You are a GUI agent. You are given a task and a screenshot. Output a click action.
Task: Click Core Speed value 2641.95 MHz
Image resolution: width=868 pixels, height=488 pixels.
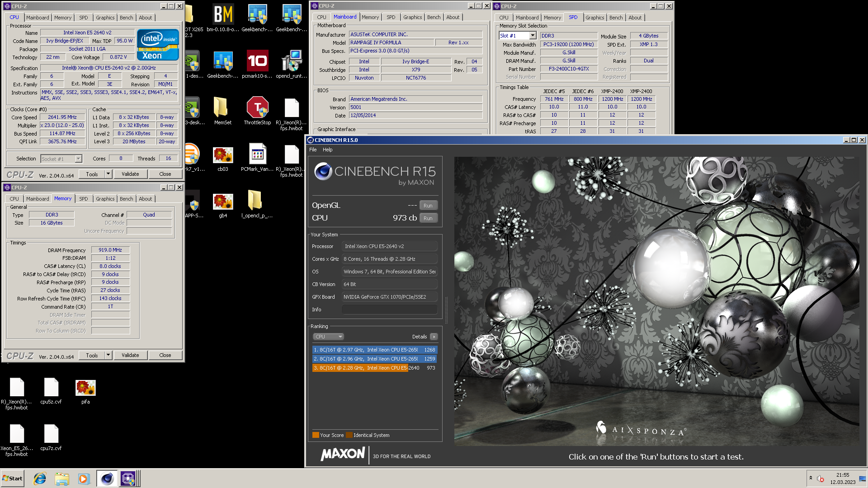tap(63, 117)
